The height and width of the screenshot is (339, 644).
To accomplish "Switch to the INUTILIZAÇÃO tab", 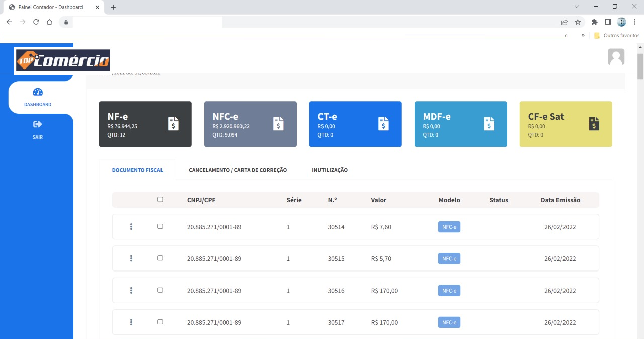I will pyautogui.click(x=330, y=170).
